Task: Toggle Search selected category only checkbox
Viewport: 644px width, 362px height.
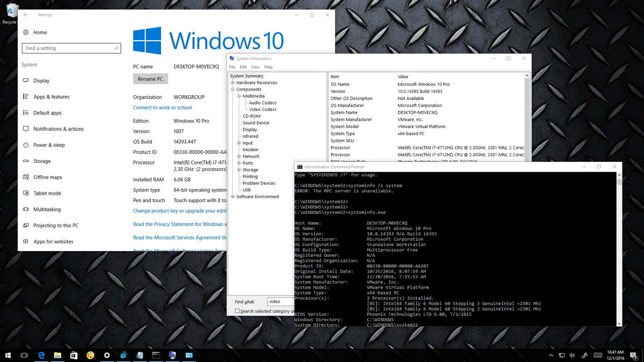Action: [x=237, y=311]
